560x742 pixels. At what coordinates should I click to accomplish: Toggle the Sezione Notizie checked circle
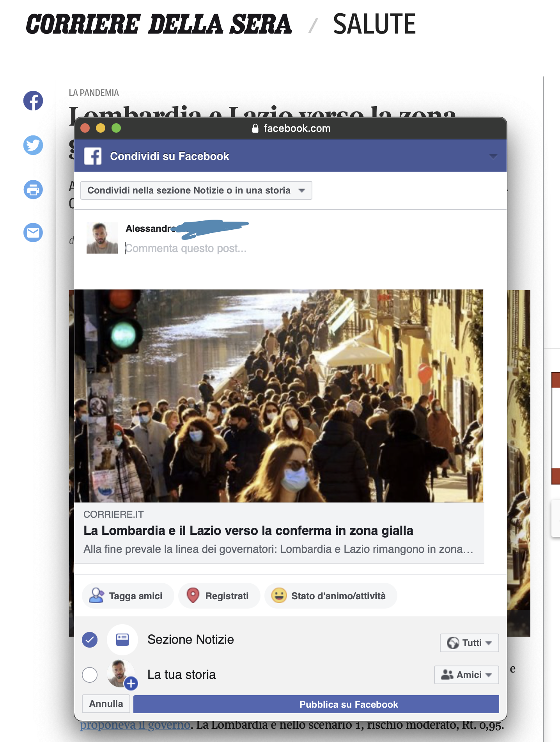90,640
